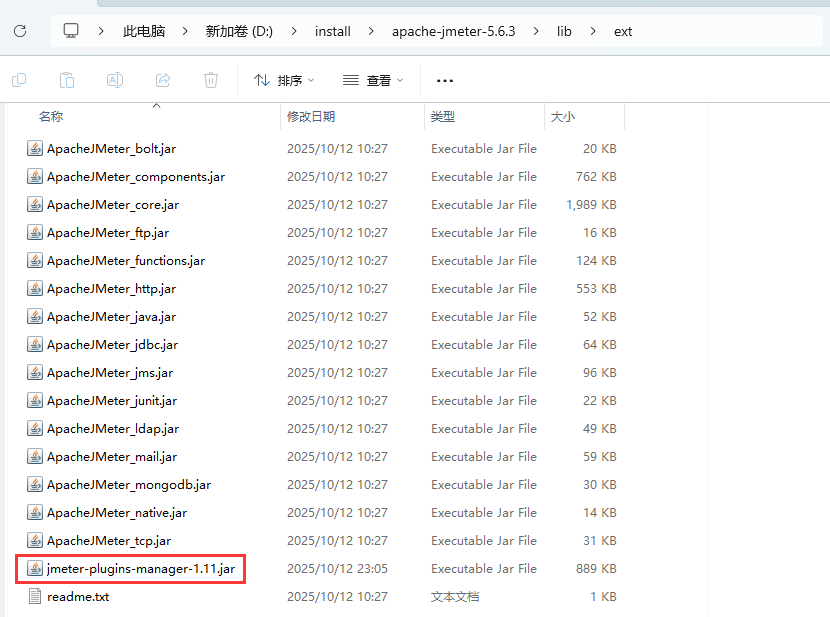Expand chevron before 此电脑 breadcrumb
The image size is (830, 617).
click(x=101, y=31)
